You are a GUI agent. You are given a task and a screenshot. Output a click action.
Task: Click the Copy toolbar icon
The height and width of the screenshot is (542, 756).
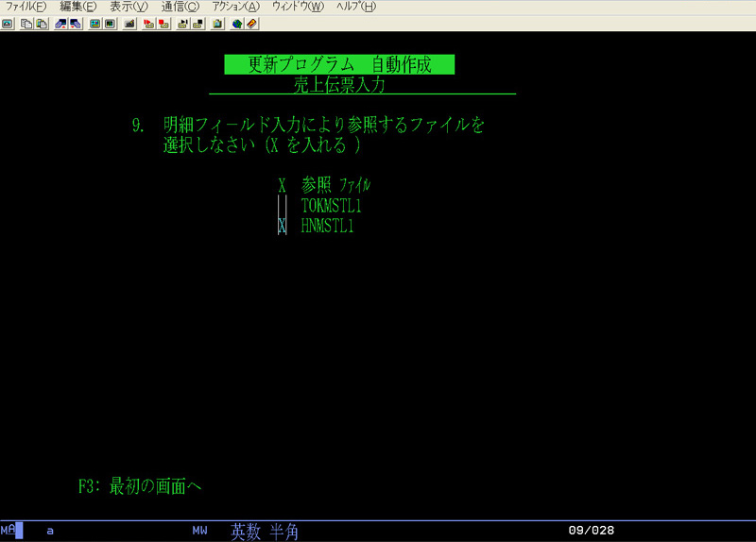(x=26, y=24)
